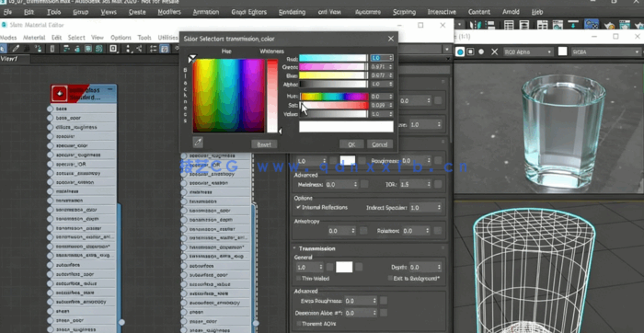Click the Transmission white color swatch
Screen dimensions: 644x333
point(344,268)
